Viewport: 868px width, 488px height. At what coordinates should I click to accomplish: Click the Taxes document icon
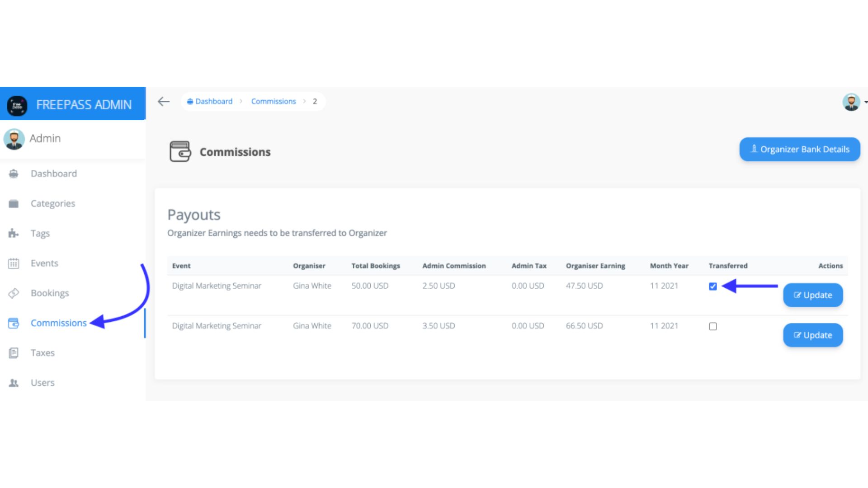click(14, 352)
